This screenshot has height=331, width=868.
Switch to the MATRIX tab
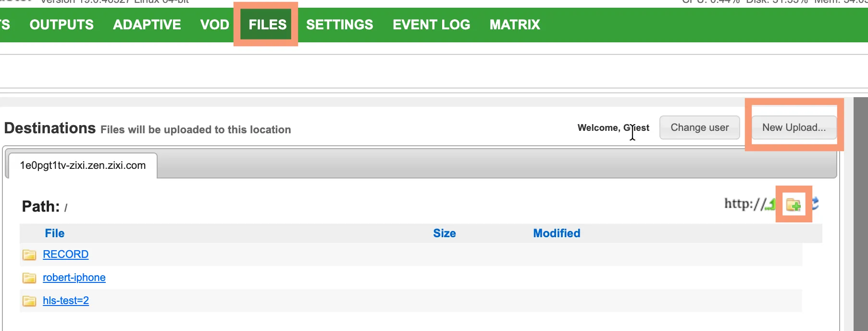515,25
